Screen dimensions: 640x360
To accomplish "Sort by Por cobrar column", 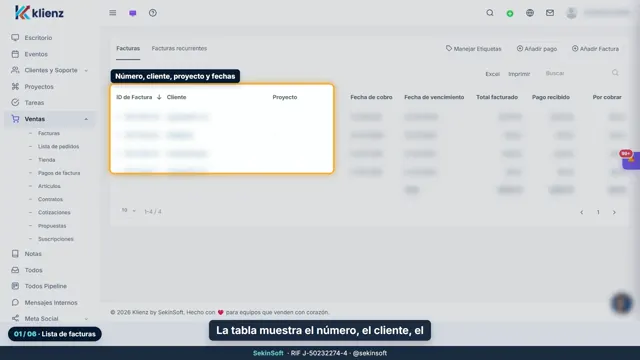I will coord(607,97).
